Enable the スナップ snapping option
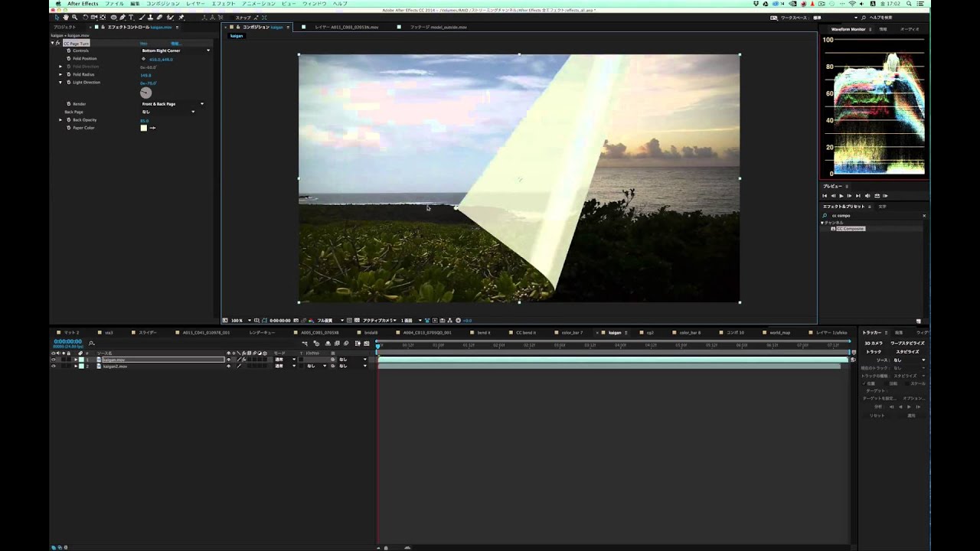 coord(243,17)
